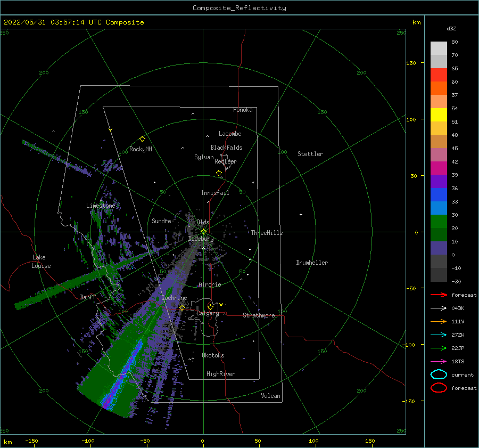Image resolution: width=479 pixels, height=448 pixels.
Task: Click the Composite_Reflectivity title
Action: coord(240,8)
